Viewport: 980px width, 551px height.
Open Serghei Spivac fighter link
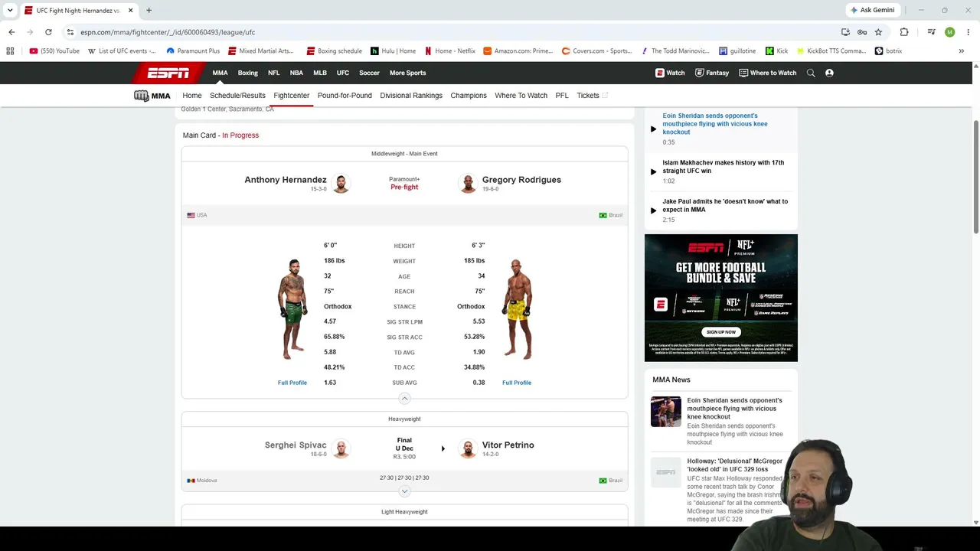296,445
